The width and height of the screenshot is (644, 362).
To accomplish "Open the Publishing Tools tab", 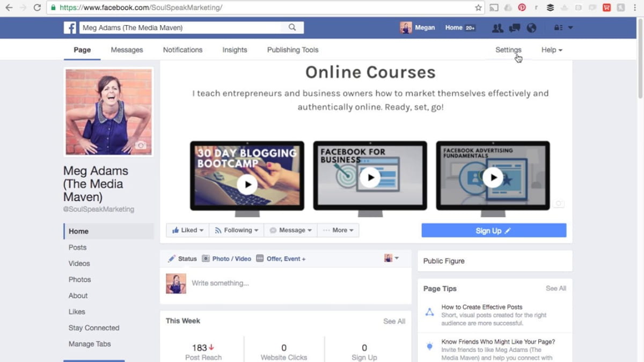I will [292, 50].
